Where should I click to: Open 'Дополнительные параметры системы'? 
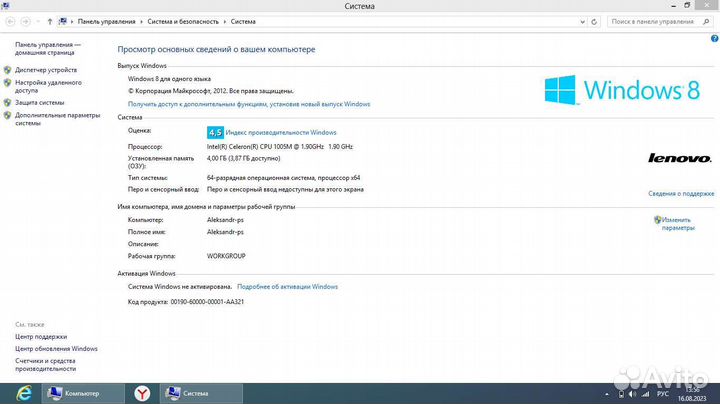pyautogui.click(x=57, y=119)
